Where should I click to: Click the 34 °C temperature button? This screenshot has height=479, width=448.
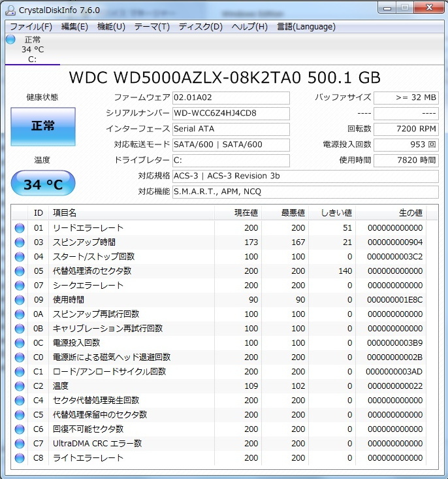(x=43, y=184)
